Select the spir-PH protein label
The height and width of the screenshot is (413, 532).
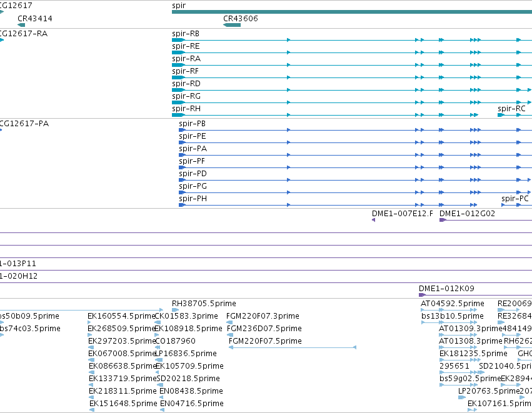[193, 199]
